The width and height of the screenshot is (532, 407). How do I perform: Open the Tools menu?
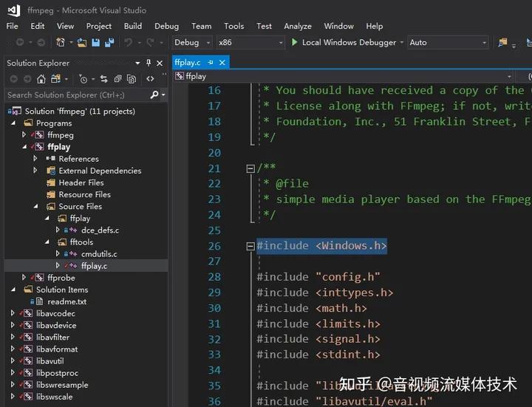(x=233, y=26)
